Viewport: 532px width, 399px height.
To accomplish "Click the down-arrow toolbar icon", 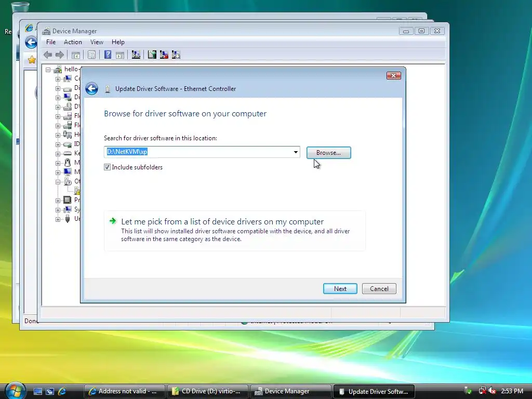I will 176,55.
